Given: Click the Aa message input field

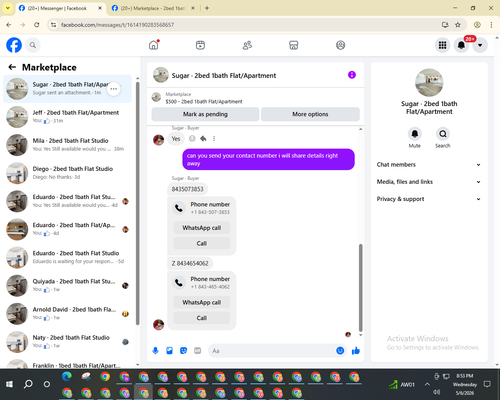Looking at the screenshot, I should coord(272,351).
